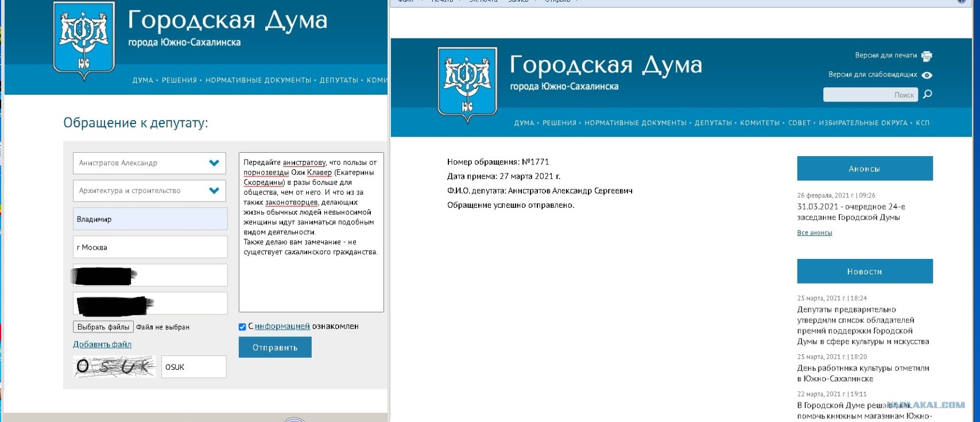The height and width of the screenshot is (422, 980).
Task: Click the printer icon beside Версия для печати
Action: coord(926,56)
